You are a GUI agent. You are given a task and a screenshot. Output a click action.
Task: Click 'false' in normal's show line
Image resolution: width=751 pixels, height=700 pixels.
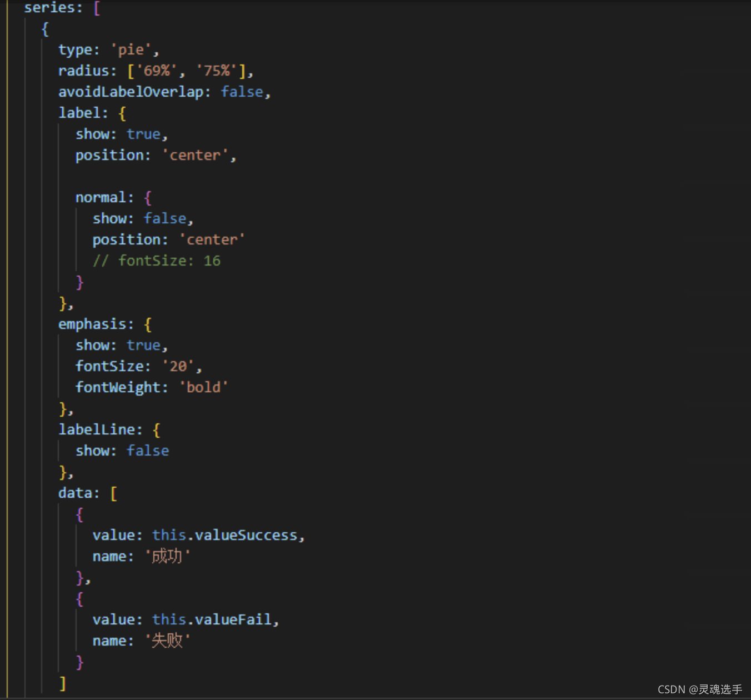(164, 218)
